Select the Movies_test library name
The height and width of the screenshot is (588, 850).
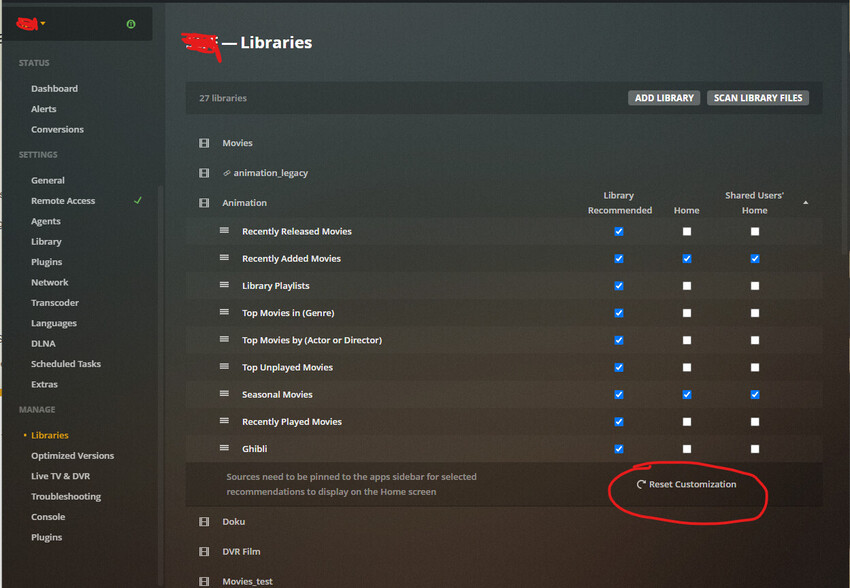[x=247, y=581]
